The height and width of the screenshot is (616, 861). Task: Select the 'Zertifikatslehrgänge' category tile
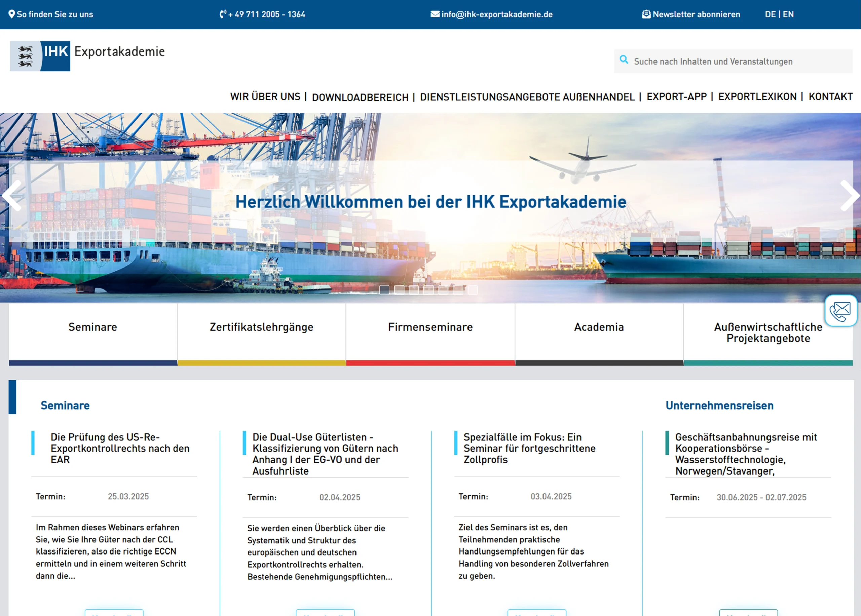point(262,334)
